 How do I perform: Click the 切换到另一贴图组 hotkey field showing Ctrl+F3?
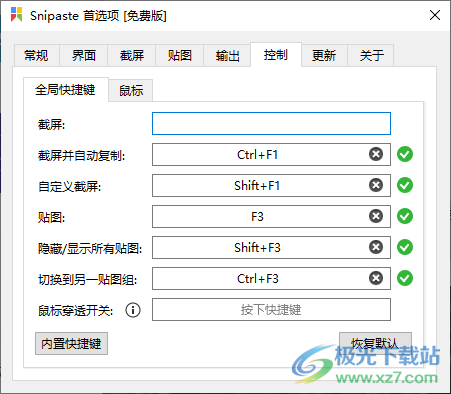(x=271, y=279)
